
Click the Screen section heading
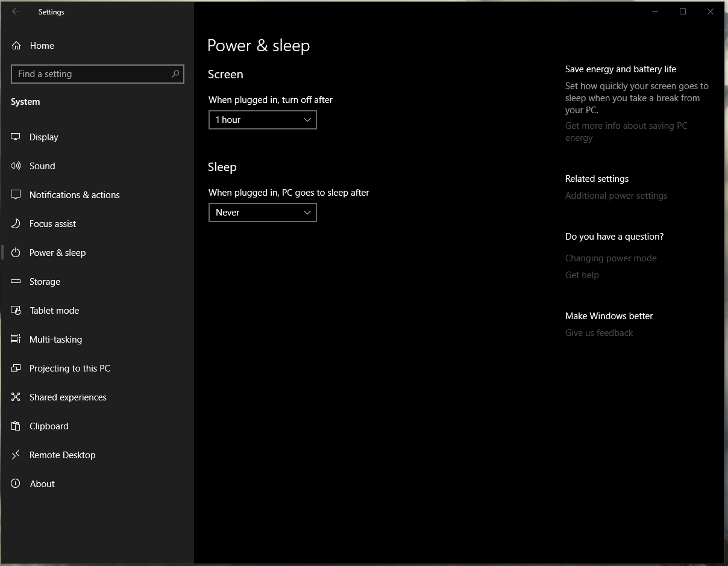(225, 75)
